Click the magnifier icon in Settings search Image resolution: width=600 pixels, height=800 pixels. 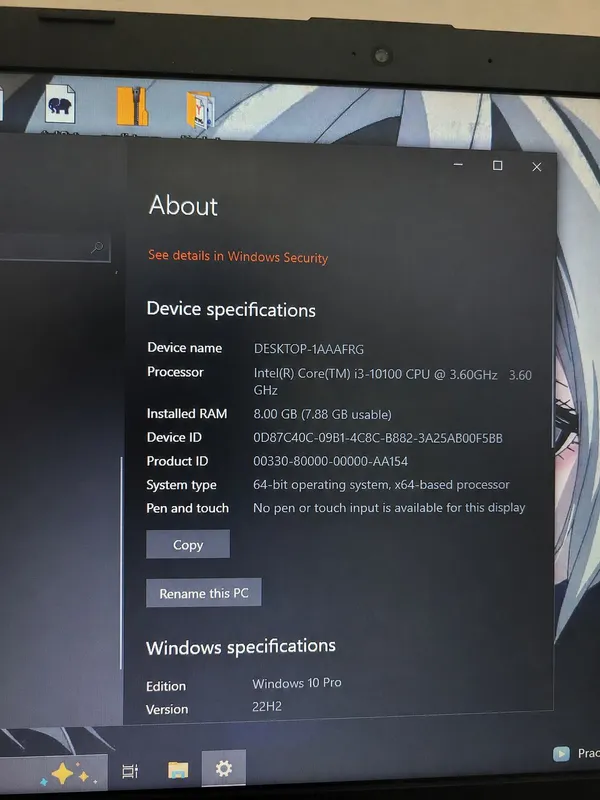tap(97, 247)
